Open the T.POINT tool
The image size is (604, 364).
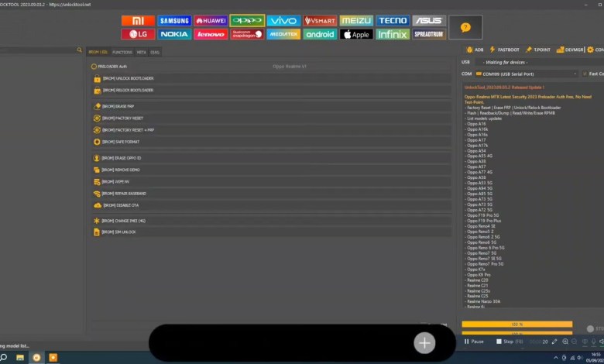click(x=537, y=50)
